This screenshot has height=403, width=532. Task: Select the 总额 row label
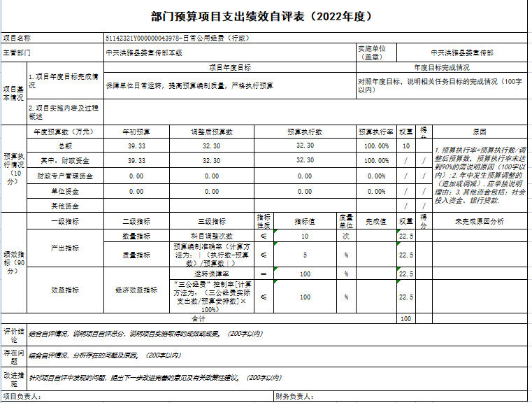pos(66,146)
